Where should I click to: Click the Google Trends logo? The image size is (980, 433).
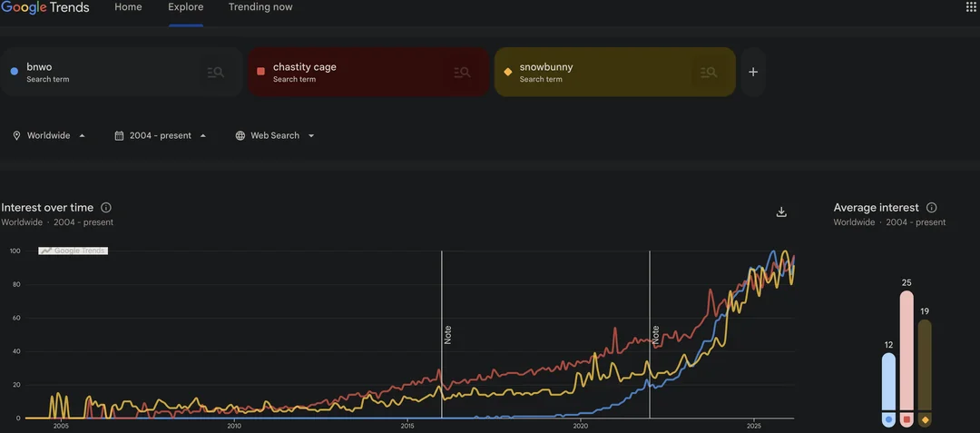point(45,7)
